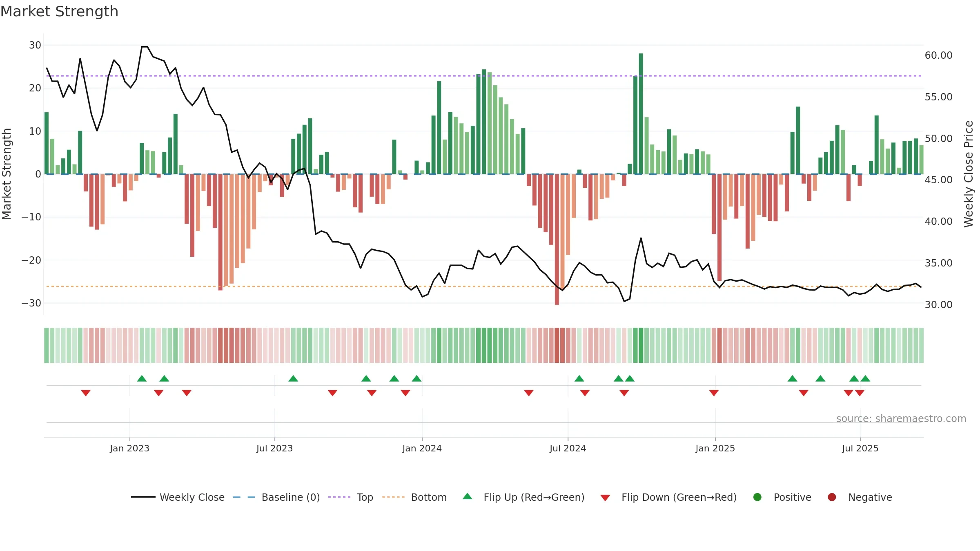
Task: Click the black Weekly Close line sample
Action: [143, 497]
